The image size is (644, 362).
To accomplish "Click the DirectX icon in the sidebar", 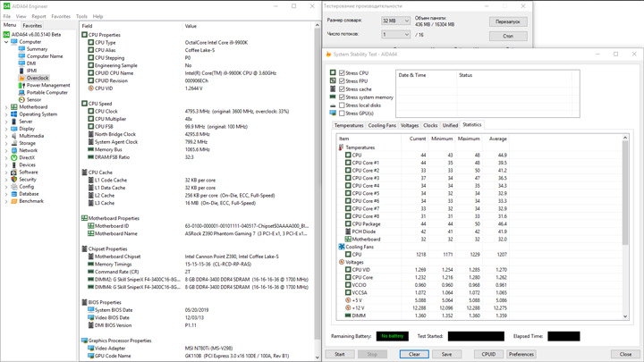I will tap(14, 157).
